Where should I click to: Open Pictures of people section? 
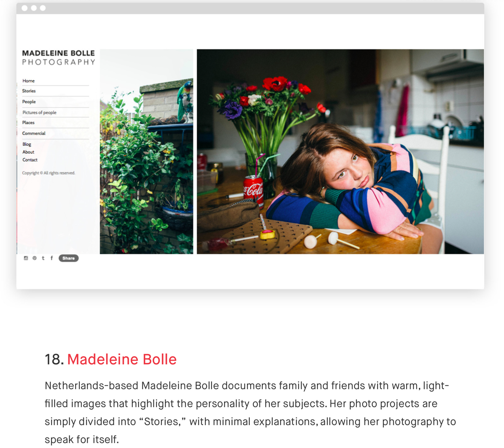pyautogui.click(x=39, y=112)
